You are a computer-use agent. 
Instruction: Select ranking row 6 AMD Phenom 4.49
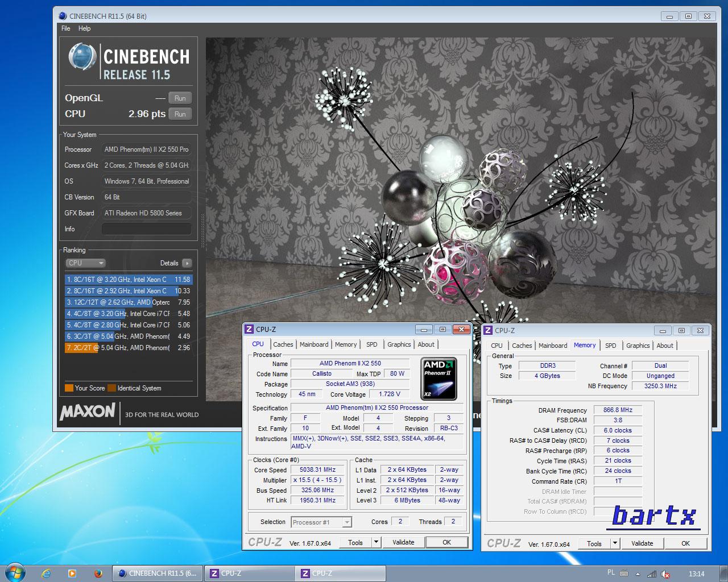[129, 336]
